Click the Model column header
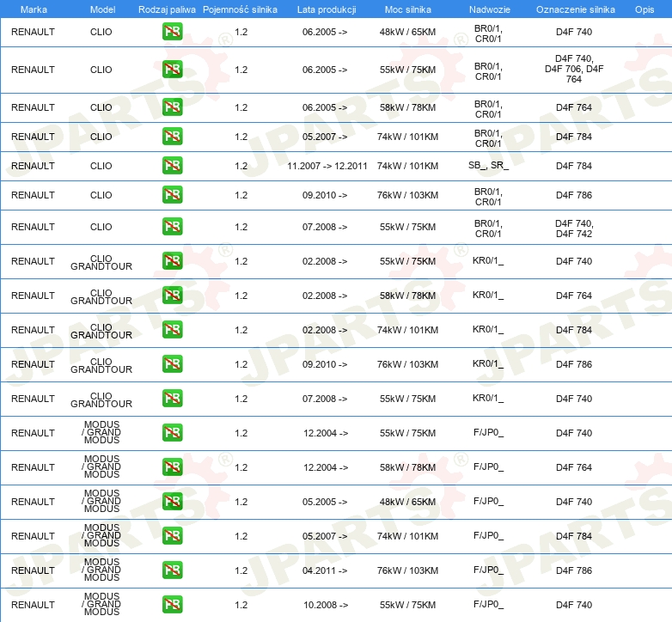Image resolution: width=672 pixels, height=622 pixels. coord(102,9)
